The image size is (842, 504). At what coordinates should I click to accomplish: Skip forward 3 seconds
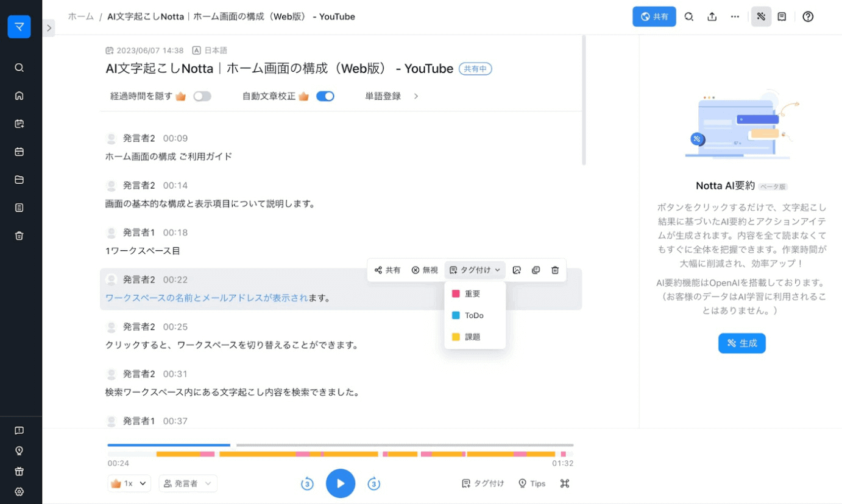(x=373, y=484)
